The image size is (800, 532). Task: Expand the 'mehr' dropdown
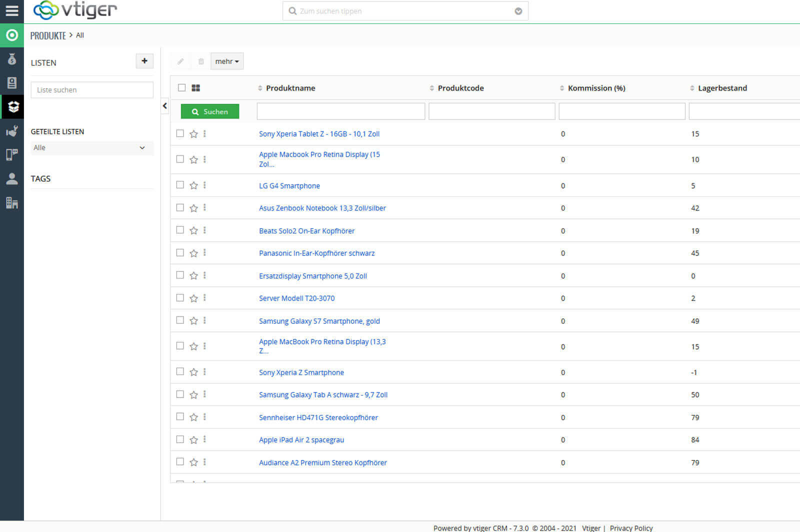point(227,61)
